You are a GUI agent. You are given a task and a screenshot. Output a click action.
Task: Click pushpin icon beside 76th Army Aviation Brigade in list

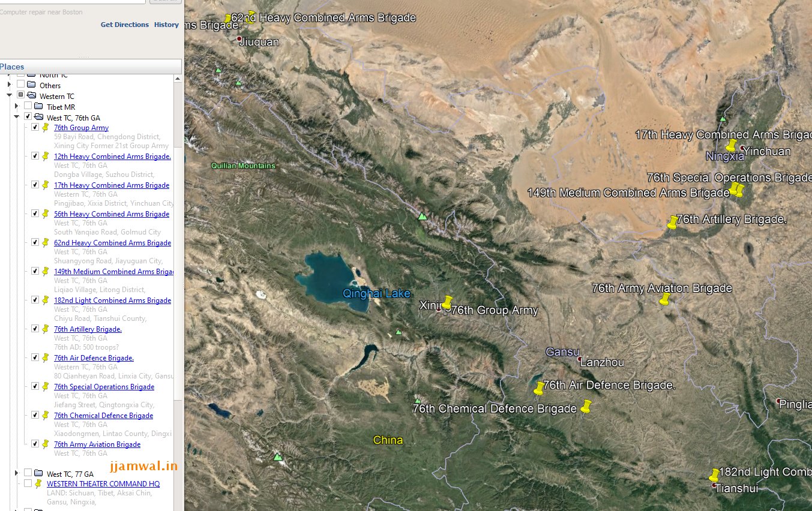click(46, 444)
